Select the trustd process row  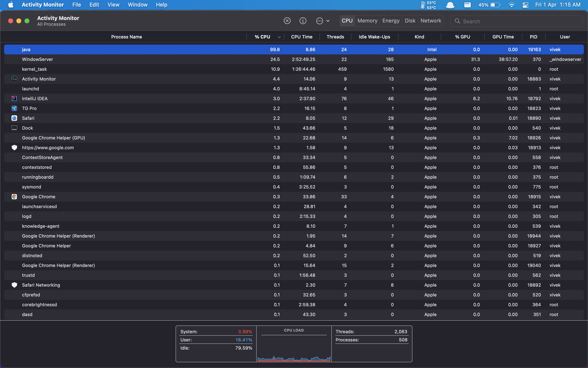click(294, 275)
